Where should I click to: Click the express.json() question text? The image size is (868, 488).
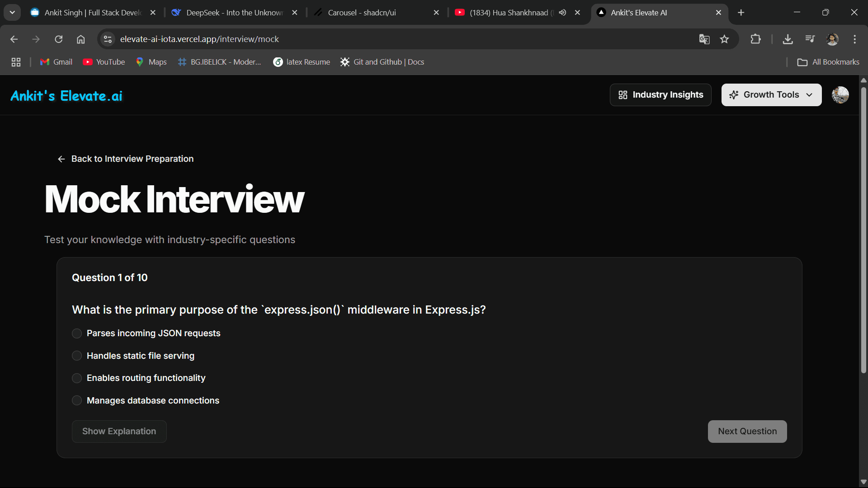[279, 310]
